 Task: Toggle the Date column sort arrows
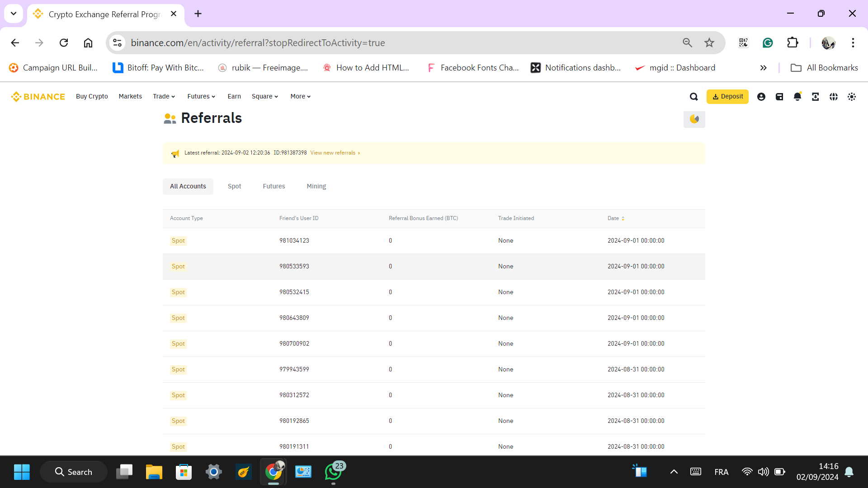click(x=623, y=219)
